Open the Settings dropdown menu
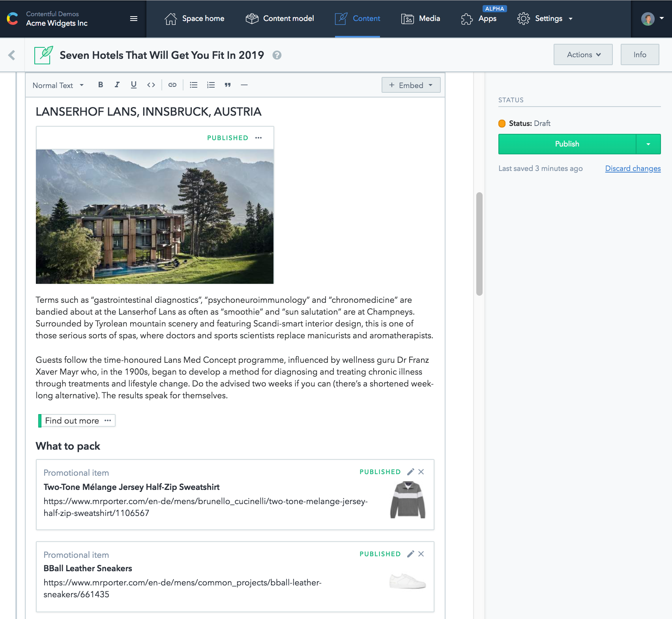672x619 pixels. coord(545,19)
